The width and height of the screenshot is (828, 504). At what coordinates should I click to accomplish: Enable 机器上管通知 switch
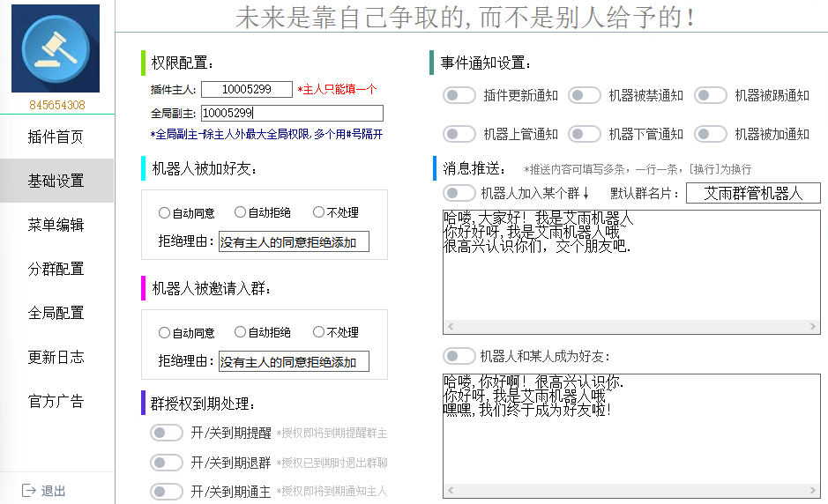tap(459, 134)
